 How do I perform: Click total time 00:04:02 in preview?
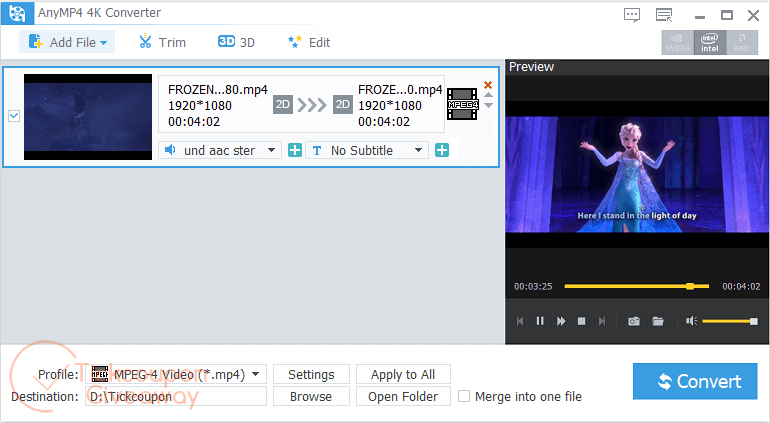[741, 286]
